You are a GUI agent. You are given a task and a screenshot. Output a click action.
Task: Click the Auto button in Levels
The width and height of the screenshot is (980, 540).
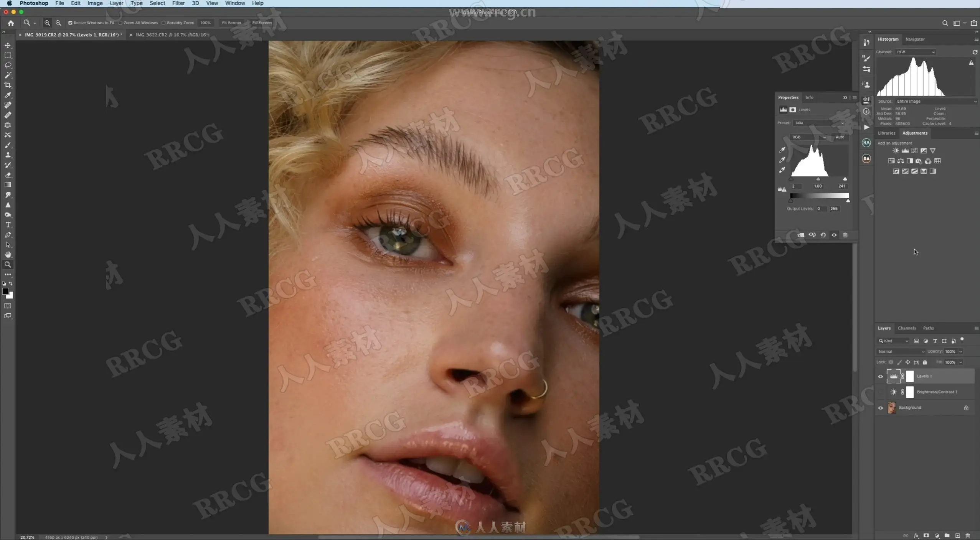point(840,137)
